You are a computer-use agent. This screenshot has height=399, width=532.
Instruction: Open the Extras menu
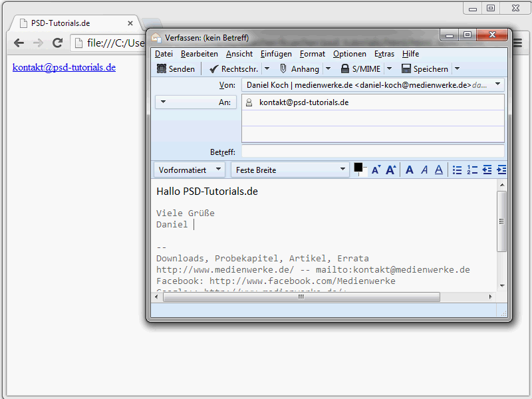[x=384, y=54]
